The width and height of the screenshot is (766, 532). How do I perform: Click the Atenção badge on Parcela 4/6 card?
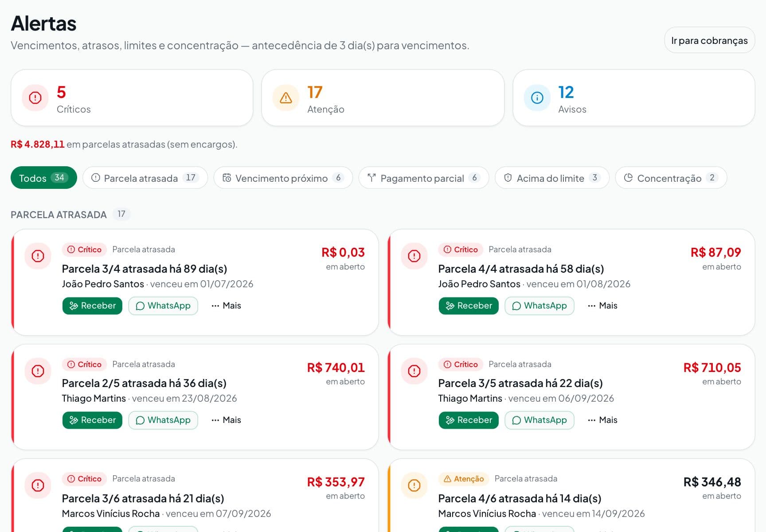[x=464, y=479]
